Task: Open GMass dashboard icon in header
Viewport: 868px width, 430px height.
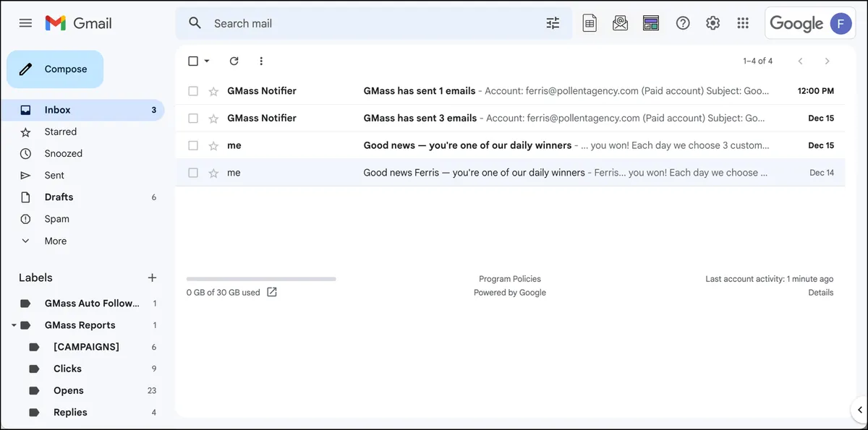Action: pos(651,23)
